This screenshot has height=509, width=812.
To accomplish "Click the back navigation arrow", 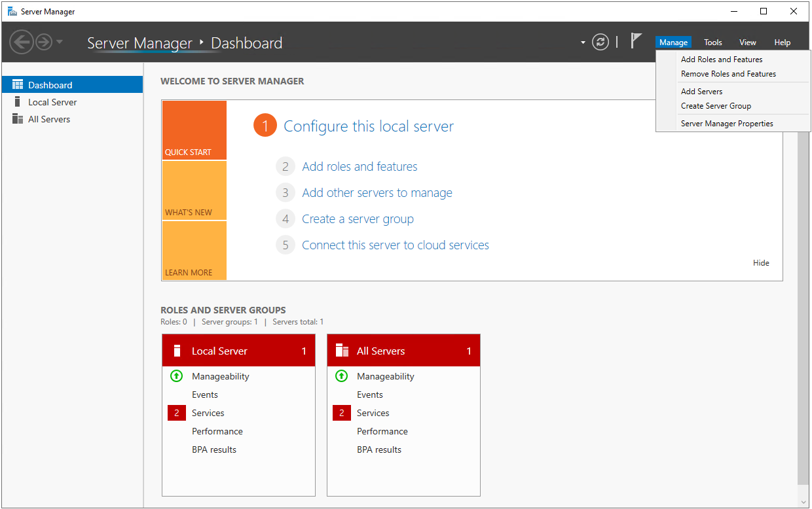I will click(21, 43).
